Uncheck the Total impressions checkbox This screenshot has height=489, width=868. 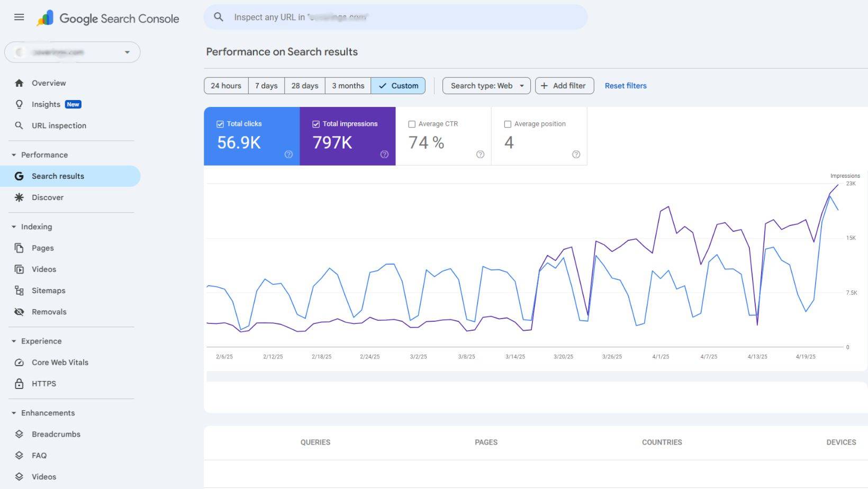point(315,123)
